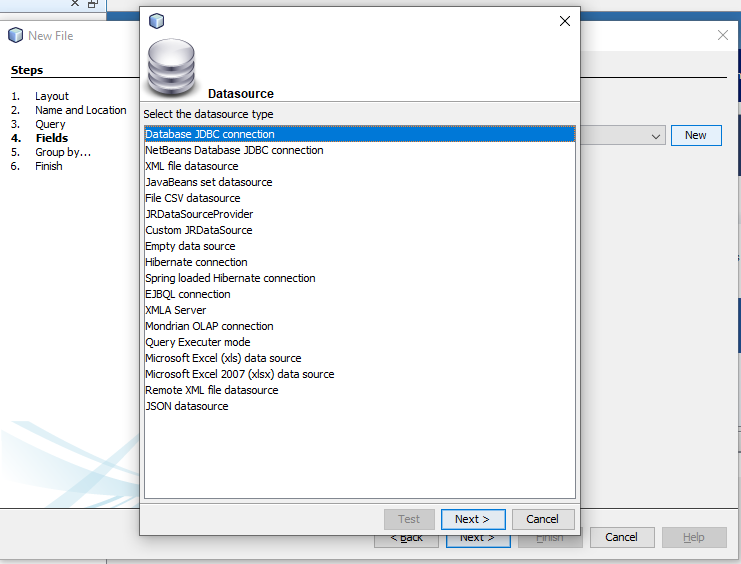741x564 pixels.
Task: Cancel the Datasource dialog
Action: pyautogui.click(x=543, y=520)
